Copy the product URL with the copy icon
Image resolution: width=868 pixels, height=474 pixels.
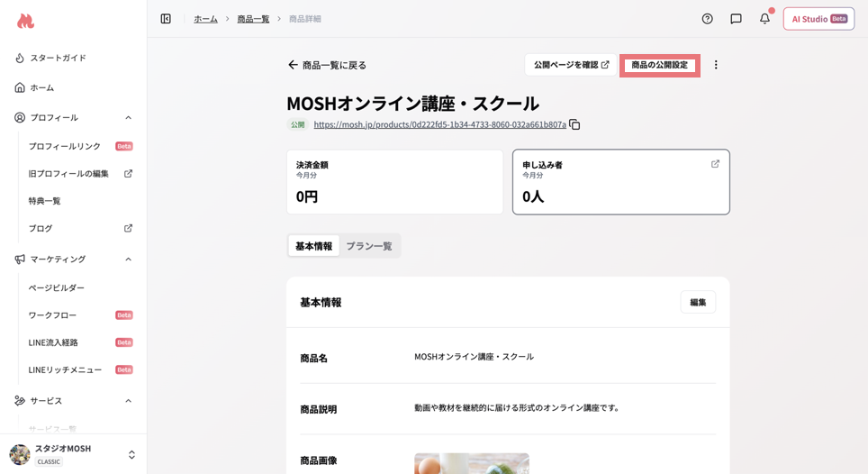tap(574, 124)
